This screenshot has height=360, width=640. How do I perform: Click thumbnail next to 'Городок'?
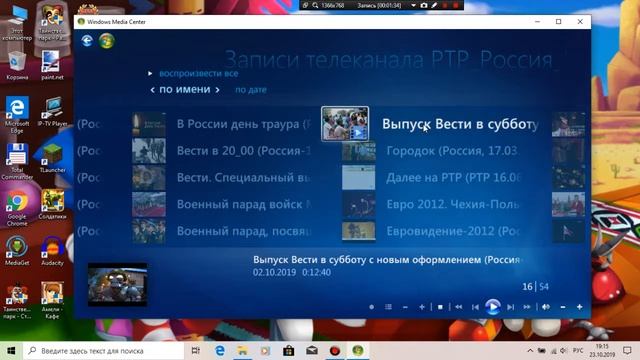click(358, 151)
